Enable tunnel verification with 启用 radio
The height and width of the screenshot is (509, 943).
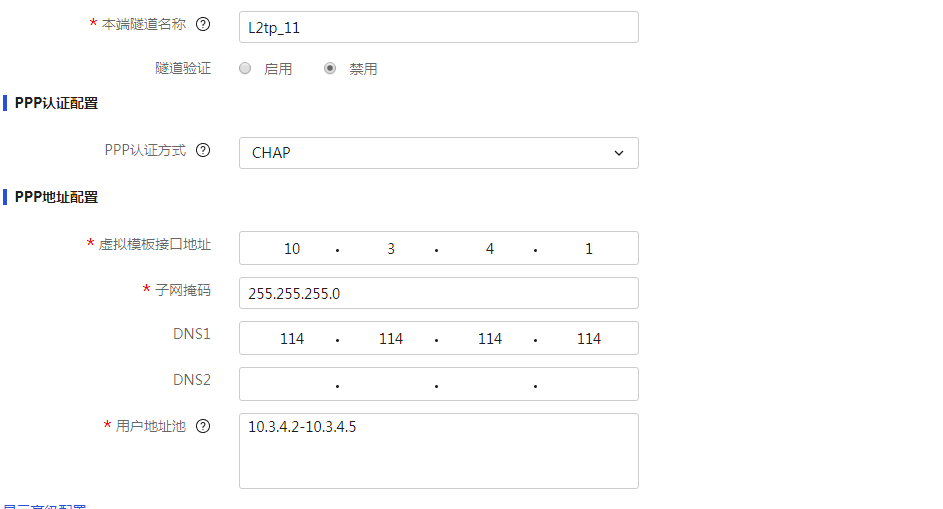tap(245, 69)
